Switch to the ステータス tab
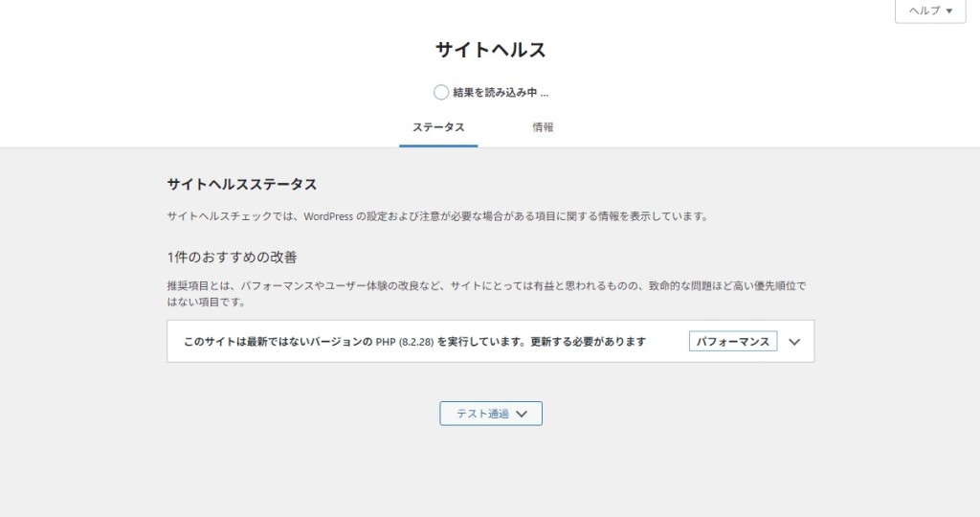The image size is (980, 517). (438, 127)
